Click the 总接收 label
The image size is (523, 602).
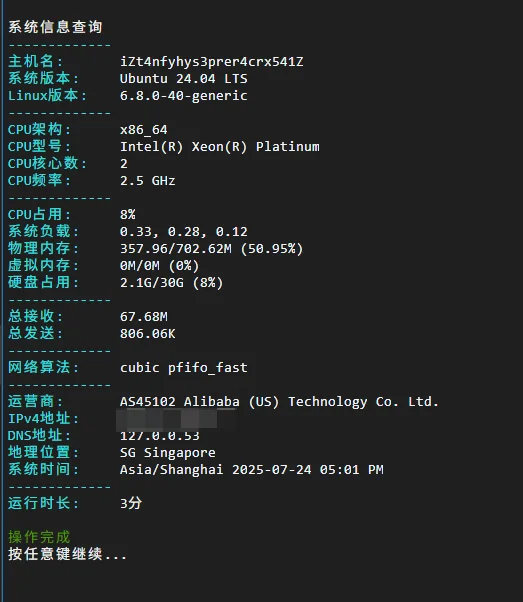click(35, 316)
